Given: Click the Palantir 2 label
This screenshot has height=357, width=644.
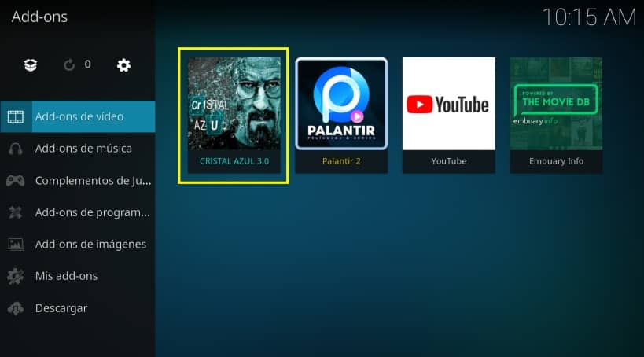Looking at the screenshot, I should (x=341, y=161).
